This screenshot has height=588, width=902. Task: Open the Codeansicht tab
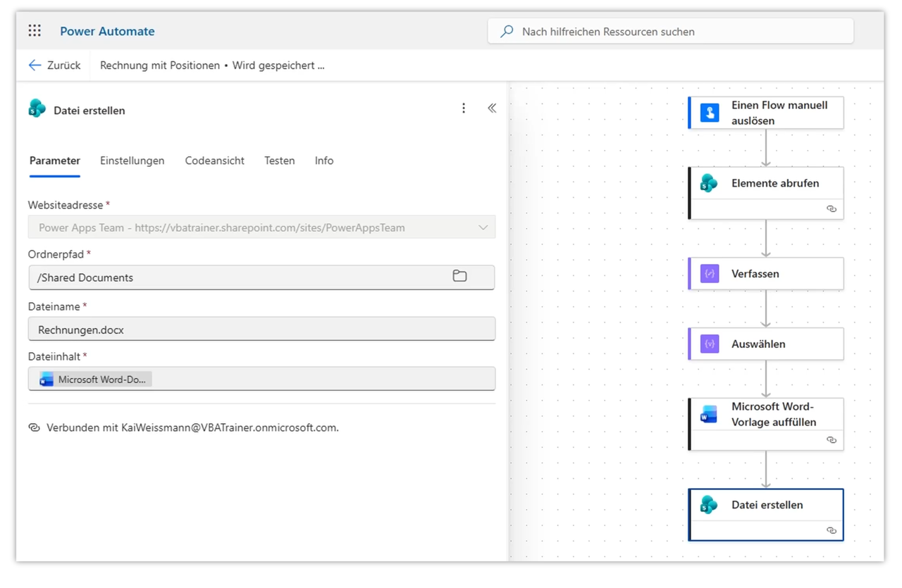coord(215,161)
